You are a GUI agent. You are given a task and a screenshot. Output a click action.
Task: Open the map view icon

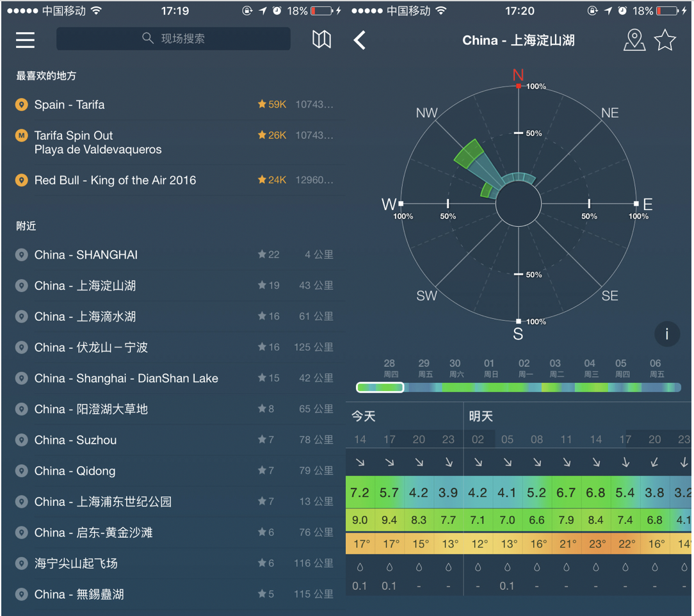click(x=321, y=40)
